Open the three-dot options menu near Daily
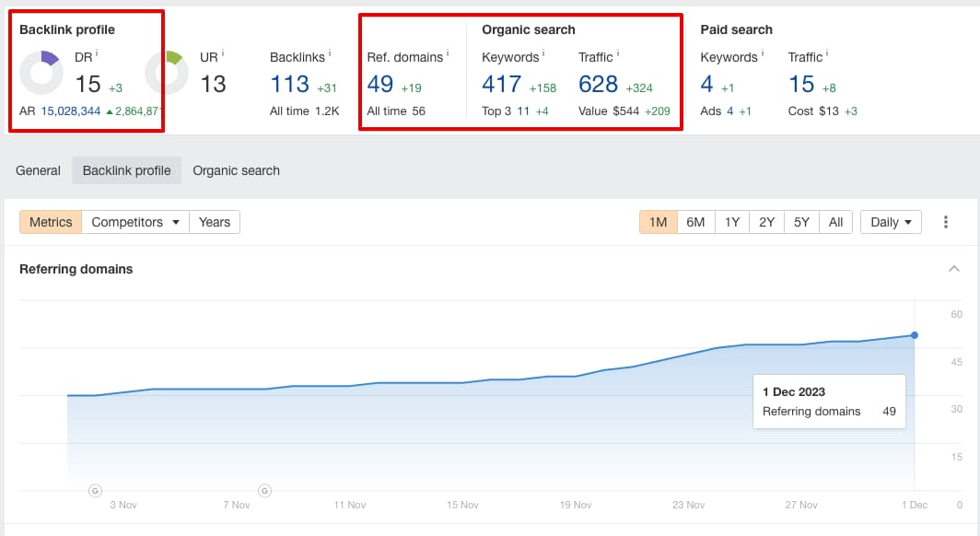980x536 pixels. point(945,221)
